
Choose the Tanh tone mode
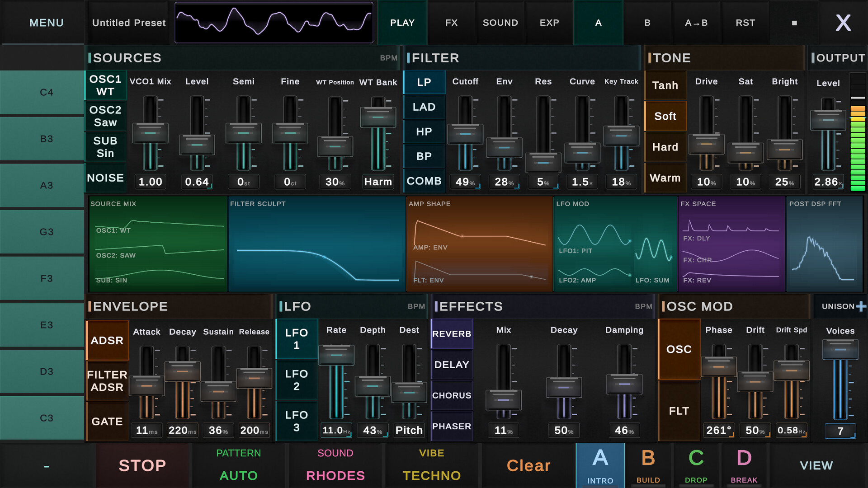pyautogui.click(x=665, y=85)
